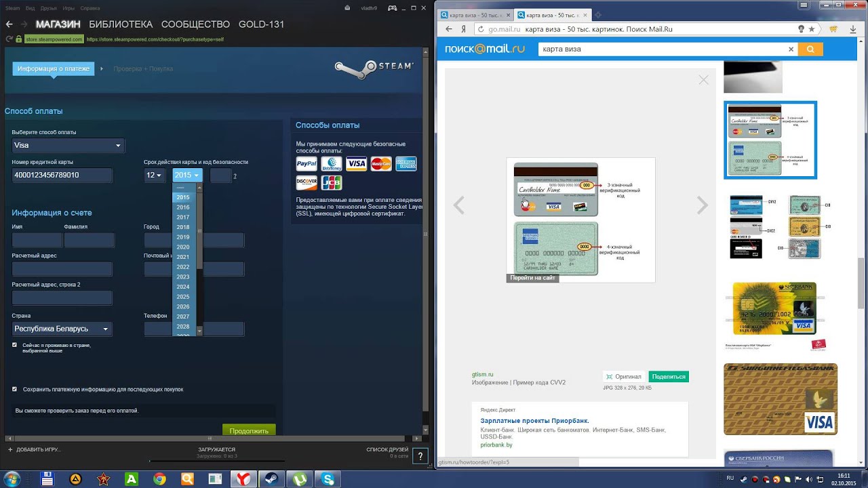Open uTorrent from the taskbar

[299, 479]
